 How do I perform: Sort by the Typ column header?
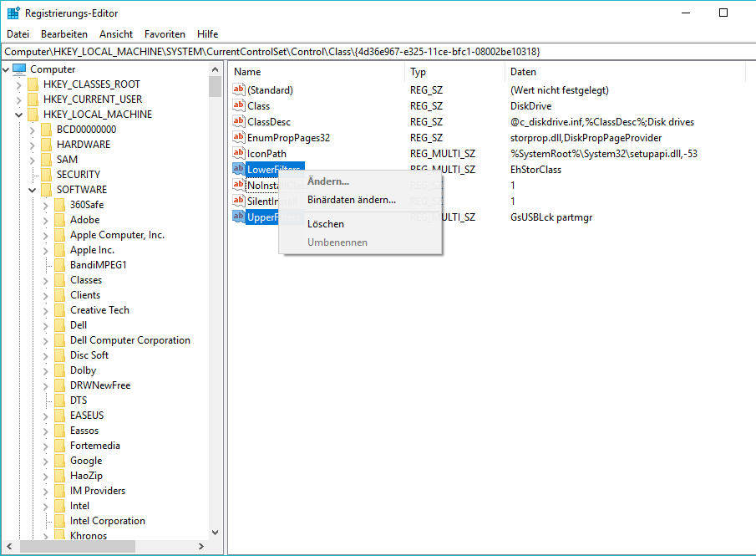tap(419, 72)
